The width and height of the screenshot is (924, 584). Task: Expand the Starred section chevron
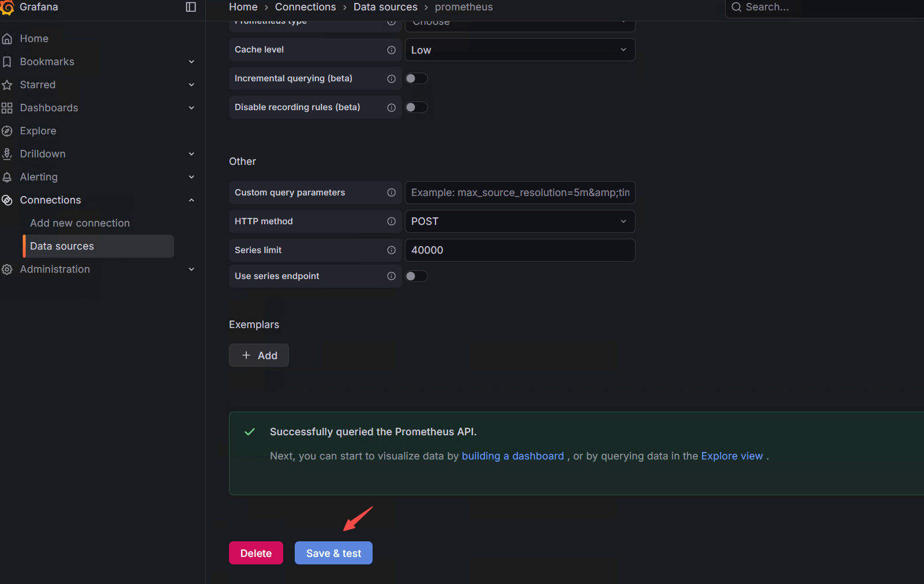tap(191, 85)
